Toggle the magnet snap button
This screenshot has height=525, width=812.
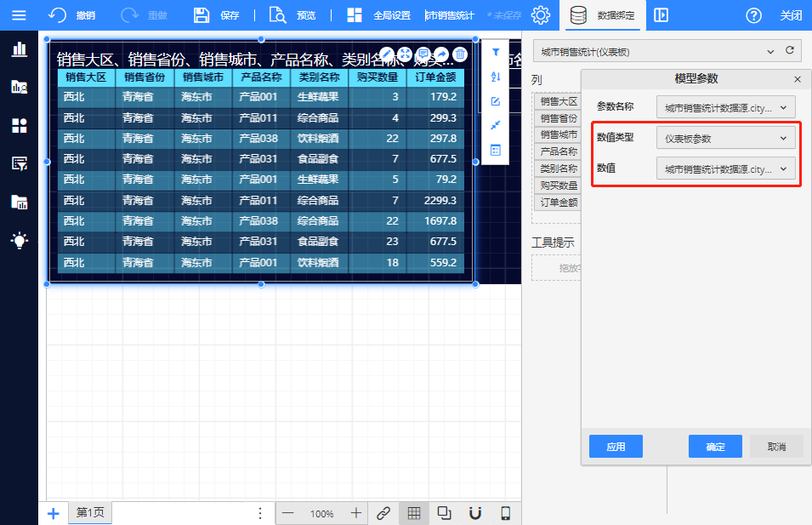point(475,513)
